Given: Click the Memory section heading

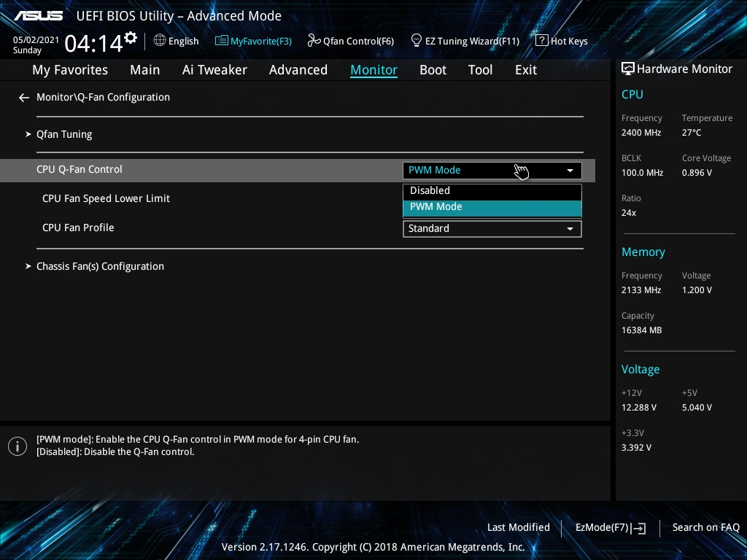Looking at the screenshot, I should [x=643, y=252].
